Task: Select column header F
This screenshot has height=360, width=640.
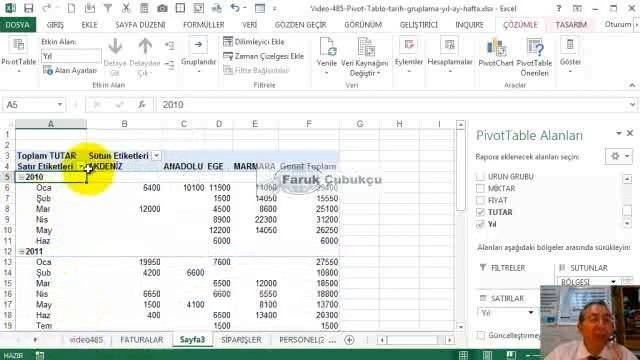Action: 309,124
